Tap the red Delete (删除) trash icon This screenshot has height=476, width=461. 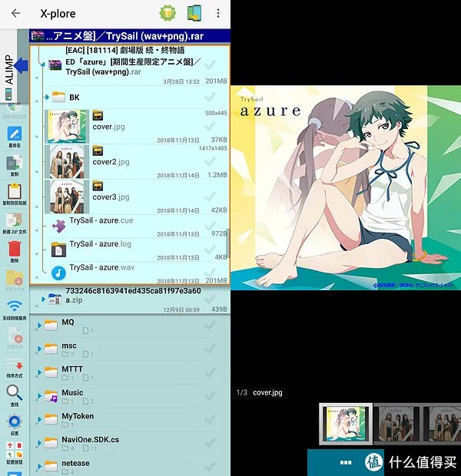[x=14, y=250]
